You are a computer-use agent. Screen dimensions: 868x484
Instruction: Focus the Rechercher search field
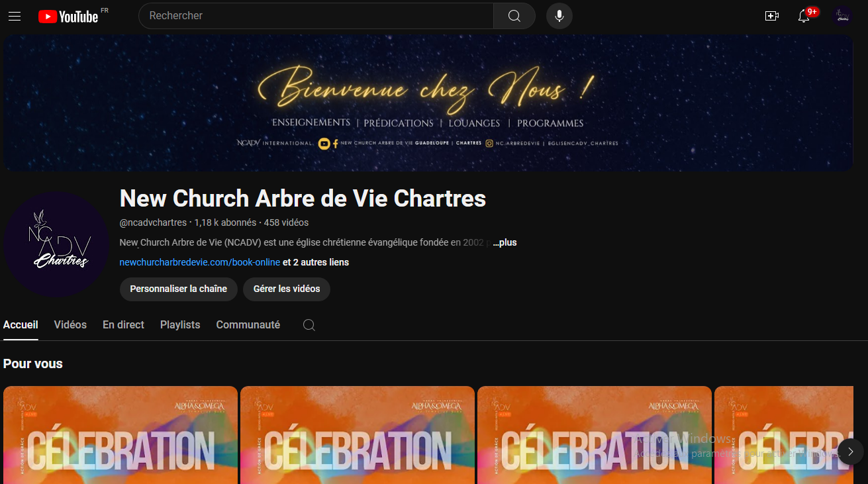pyautogui.click(x=316, y=16)
